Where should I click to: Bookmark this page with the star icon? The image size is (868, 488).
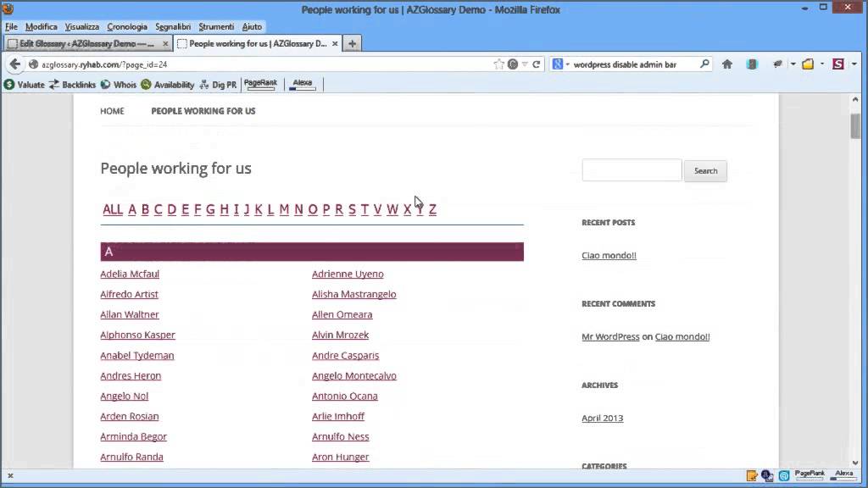coord(498,64)
